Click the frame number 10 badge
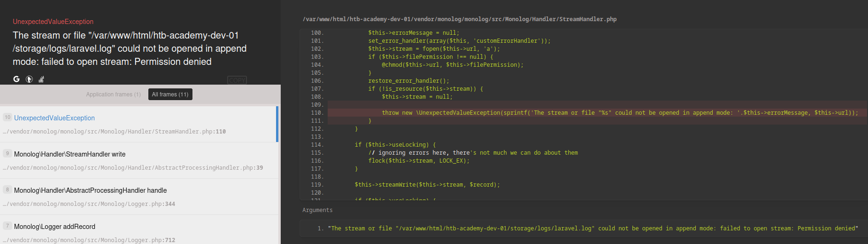Viewport: 868px width, 244px height. tap(8, 117)
